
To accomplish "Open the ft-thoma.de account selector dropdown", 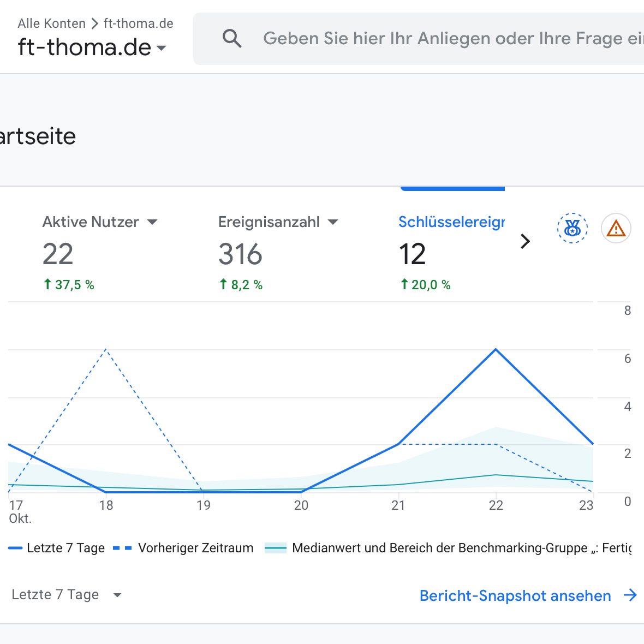I will pos(161,48).
